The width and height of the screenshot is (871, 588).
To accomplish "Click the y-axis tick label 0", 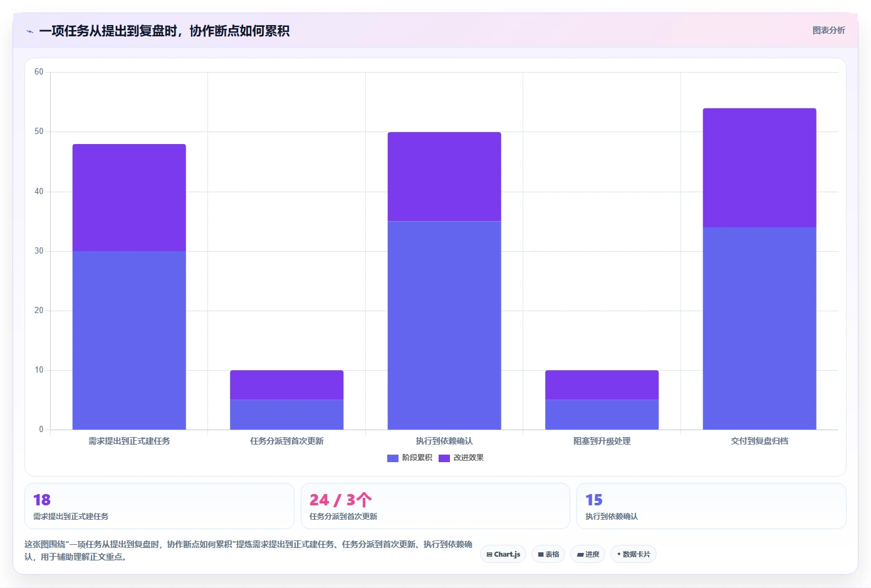I will 41,430.
